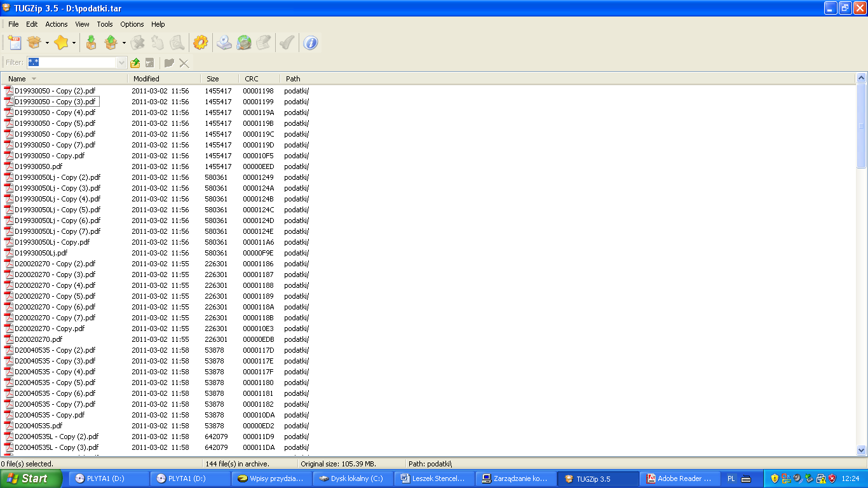The width and height of the screenshot is (868, 488).
Task: Open the File menu
Action: 13,24
